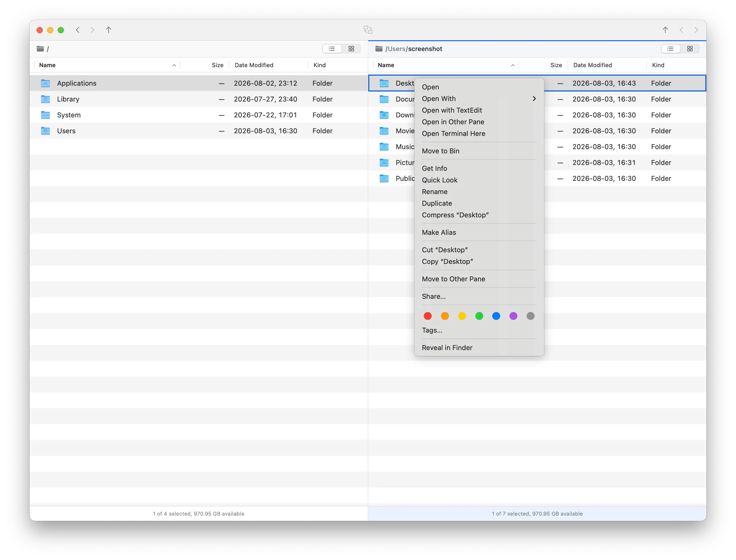
Task: Apply the purple tag color
Action: coord(513,316)
